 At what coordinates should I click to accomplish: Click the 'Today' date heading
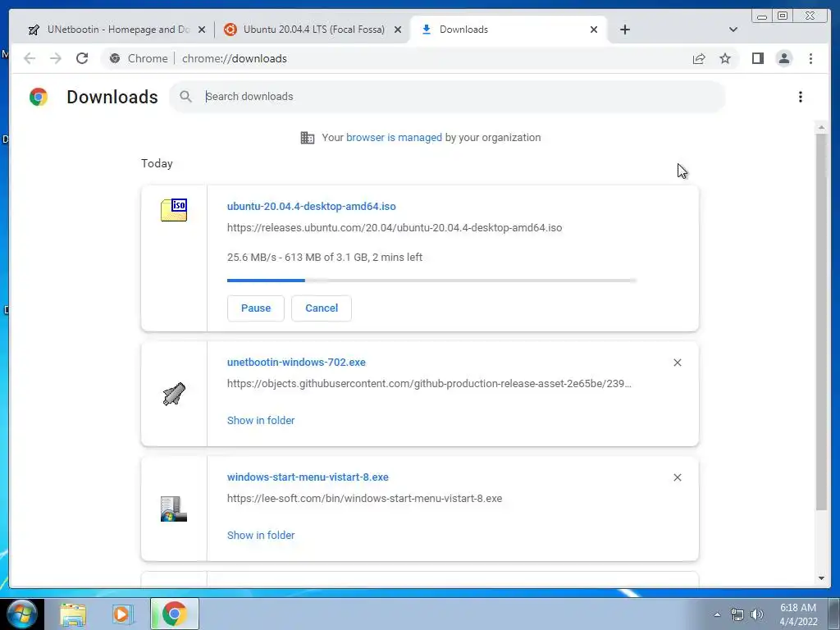pos(157,163)
